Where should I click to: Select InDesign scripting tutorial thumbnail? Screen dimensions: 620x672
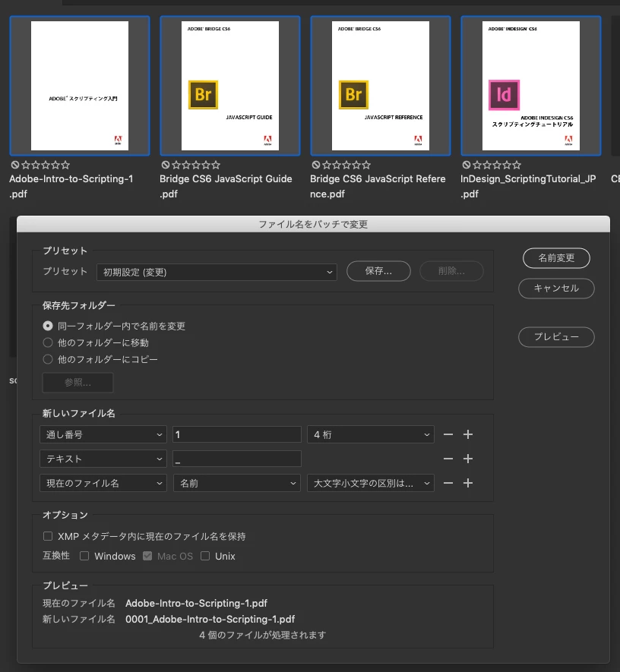(x=531, y=86)
